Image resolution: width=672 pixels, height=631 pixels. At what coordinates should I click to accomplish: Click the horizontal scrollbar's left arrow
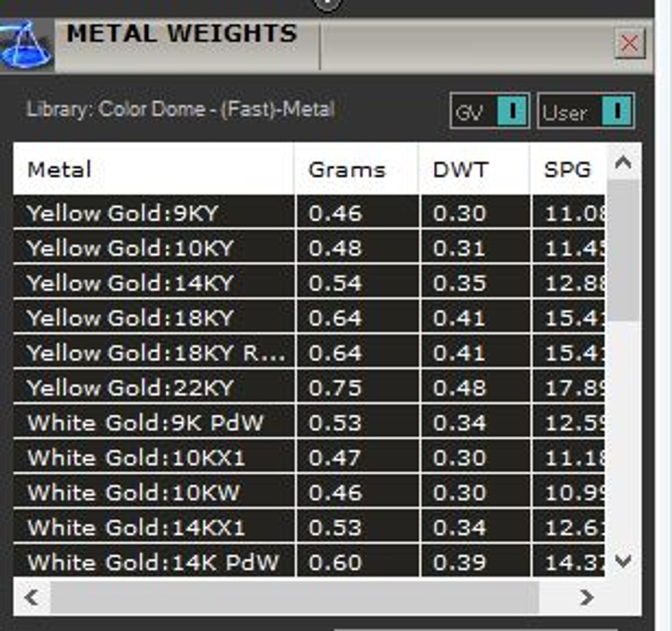click(x=32, y=597)
